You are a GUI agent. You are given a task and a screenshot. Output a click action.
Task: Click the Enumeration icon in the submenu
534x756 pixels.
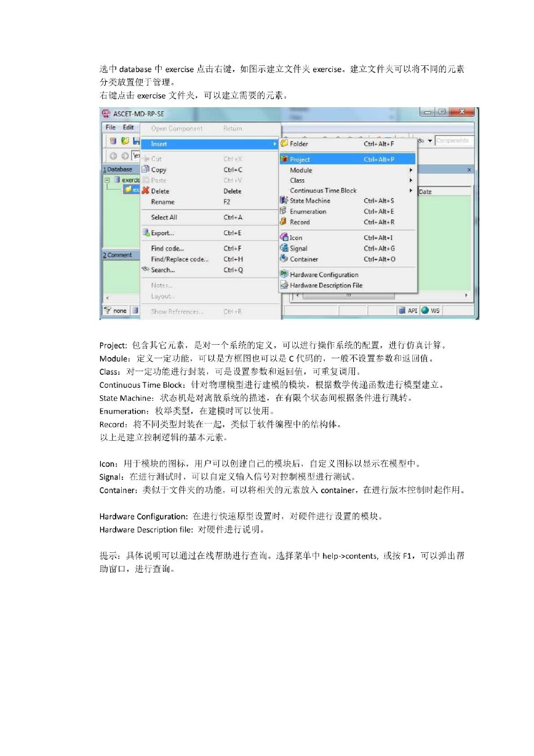[x=284, y=211]
